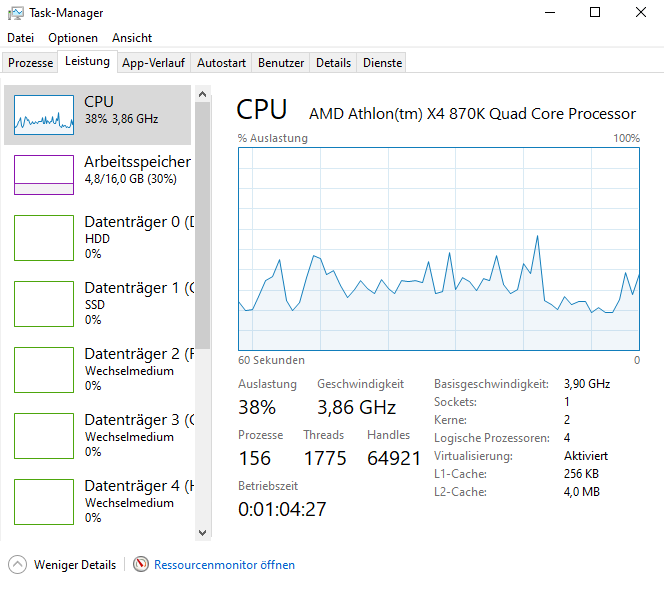This screenshot has height=594, width=665.
Task: Select the Datenträger 3 graph icon
Action: [44, 436]
